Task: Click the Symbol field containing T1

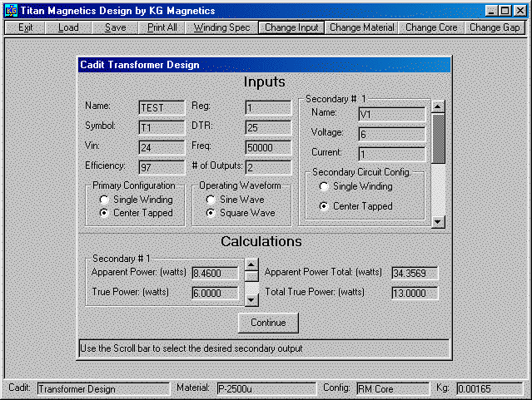Action: (x=162, y=128)
